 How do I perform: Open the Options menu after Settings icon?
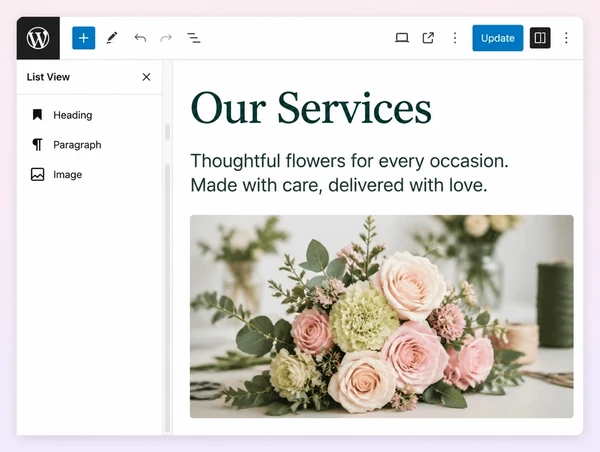coord(566,38)
